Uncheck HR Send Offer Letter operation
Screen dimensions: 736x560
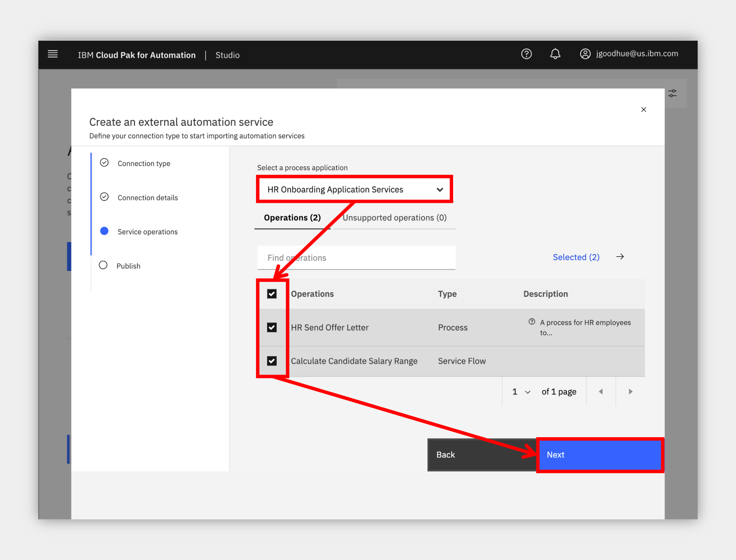click(272, 328)
